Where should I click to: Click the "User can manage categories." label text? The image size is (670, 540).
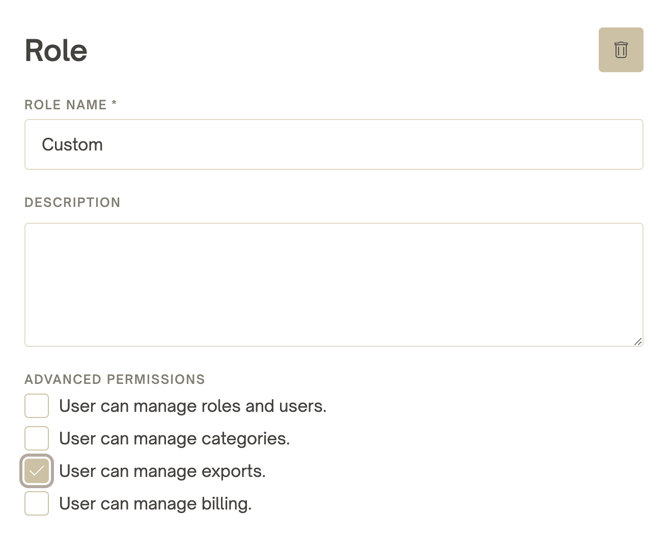pyautogui.click(x=174, y=439)
